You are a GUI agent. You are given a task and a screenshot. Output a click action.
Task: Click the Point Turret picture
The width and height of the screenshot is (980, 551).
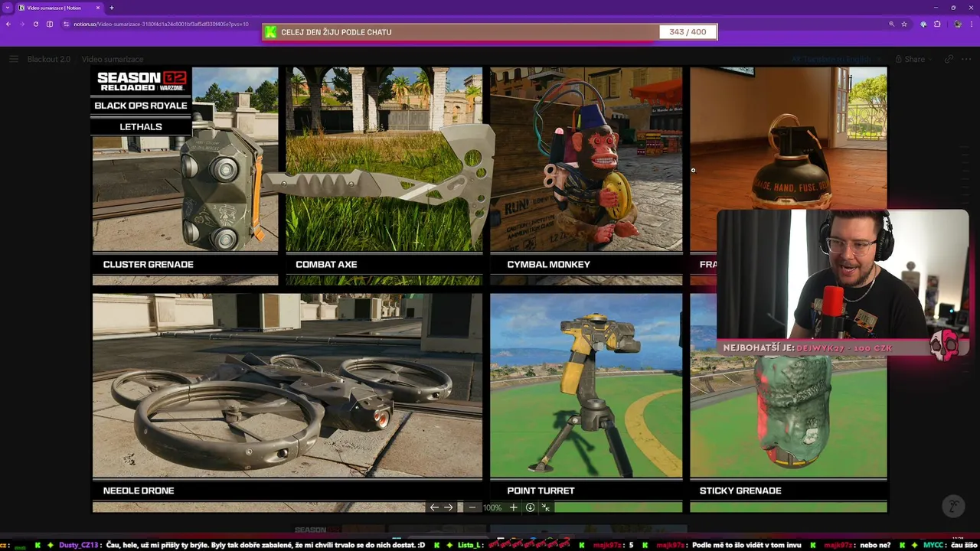pos(586,386)
